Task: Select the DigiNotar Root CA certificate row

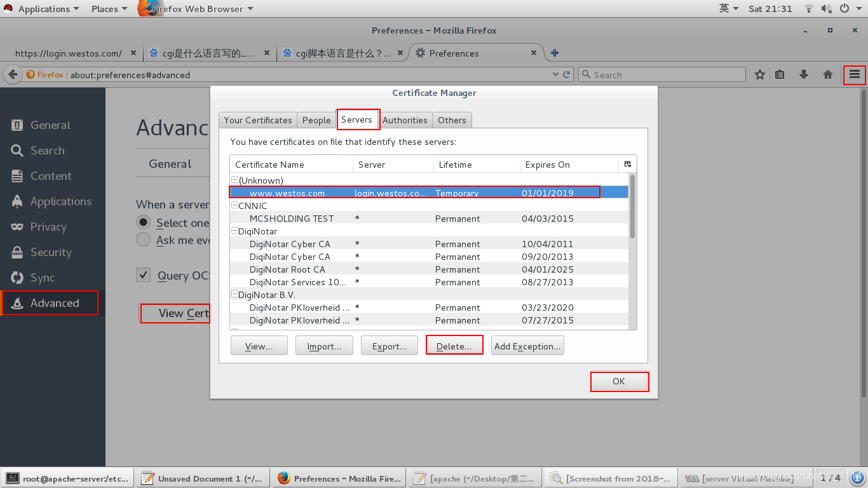Action: tap(429, 269)
